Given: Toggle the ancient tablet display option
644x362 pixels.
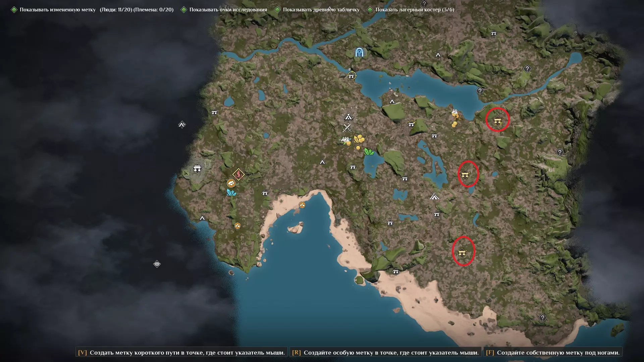Looking at the screenshot, I should tap(277, 10).
